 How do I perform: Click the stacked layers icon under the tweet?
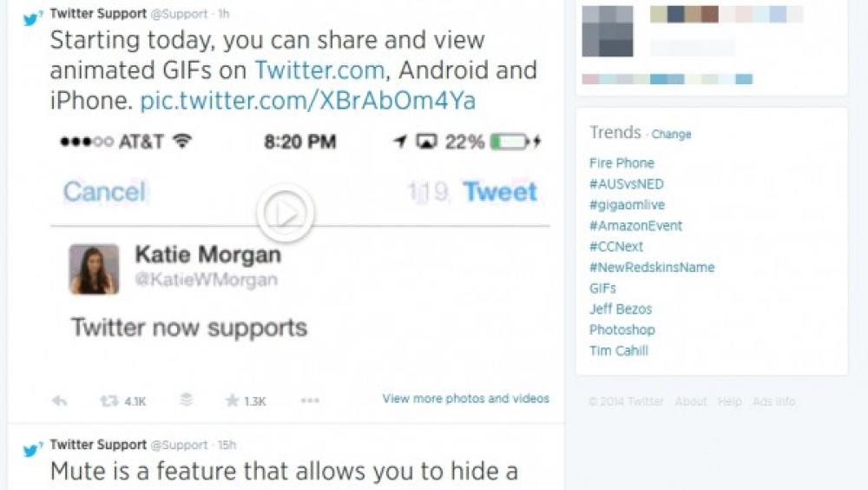click(186, 400)
